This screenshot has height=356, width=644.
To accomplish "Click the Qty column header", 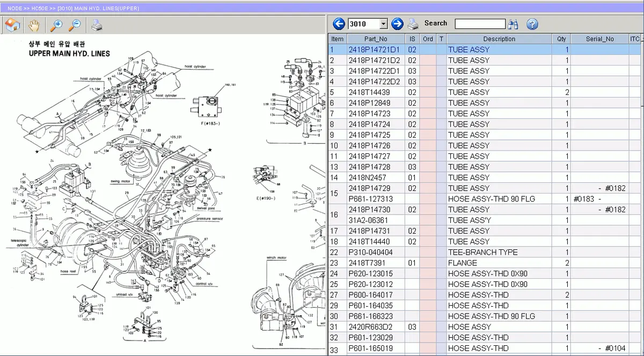I will tap(561, 39).
